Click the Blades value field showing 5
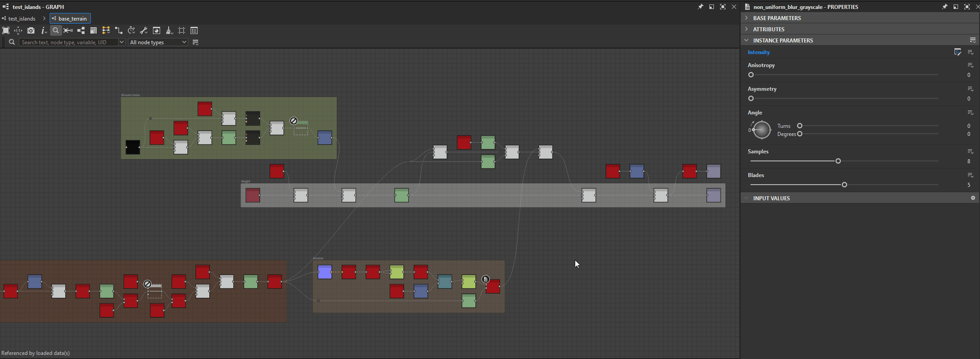 pyautogui.click(x=969, y=185)
